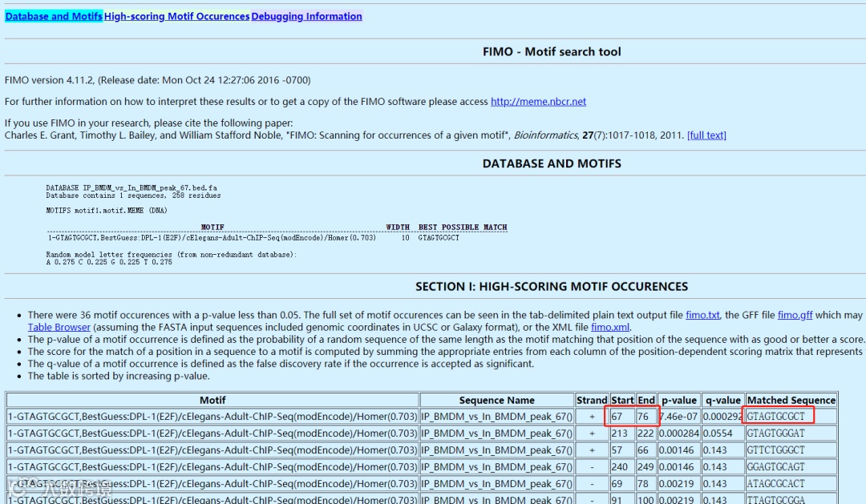Click the q-value column header
This screenshot has width=866, height=504.
[723, 400]
